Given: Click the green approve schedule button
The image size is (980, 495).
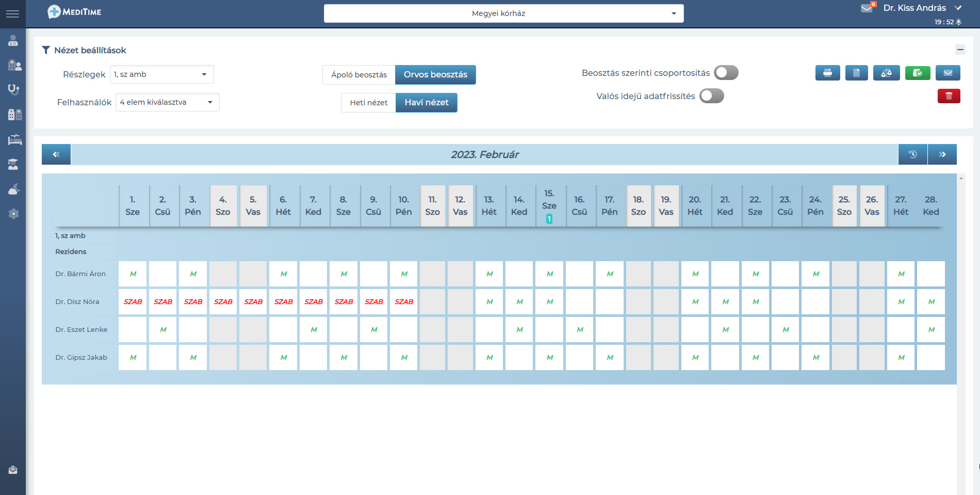Looking at the screenshot, I should click(918, 73).
